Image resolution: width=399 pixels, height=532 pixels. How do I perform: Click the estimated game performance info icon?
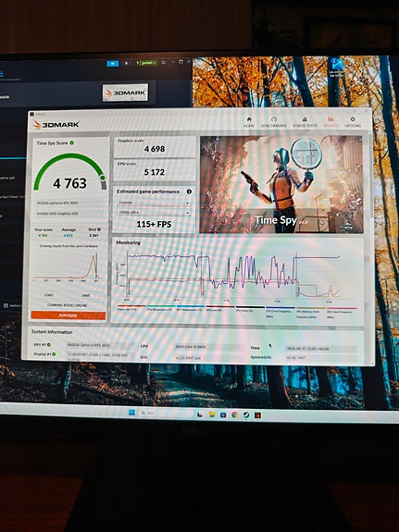coord(189,192)
